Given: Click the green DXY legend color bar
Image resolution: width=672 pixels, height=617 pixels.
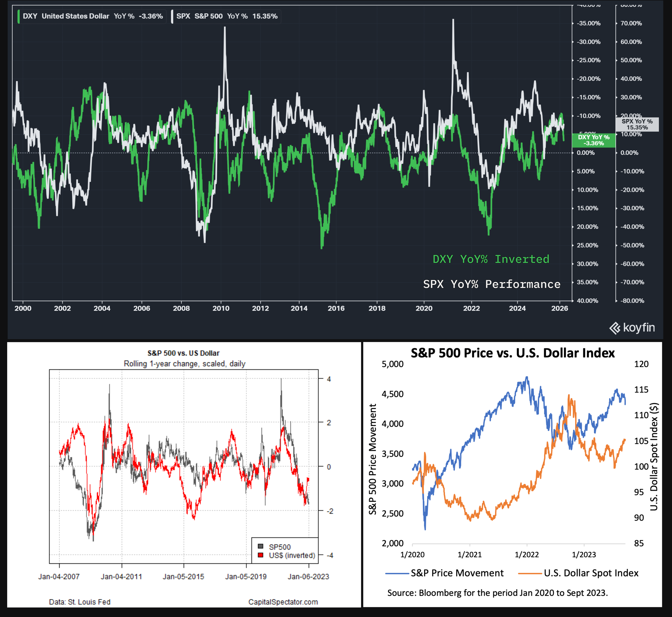Looking at the screenshot, I should [x=19, y=16].
